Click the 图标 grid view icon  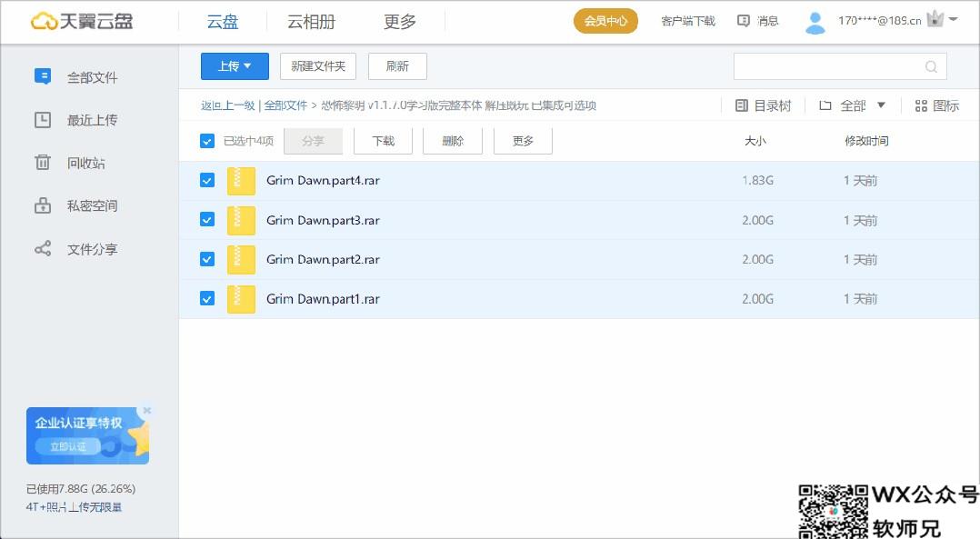click(x=921, y=105)
